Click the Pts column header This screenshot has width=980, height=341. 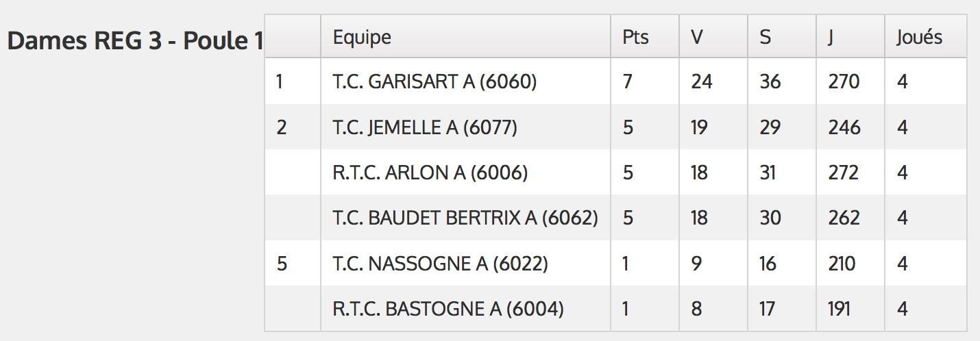[x=635, y=37]
